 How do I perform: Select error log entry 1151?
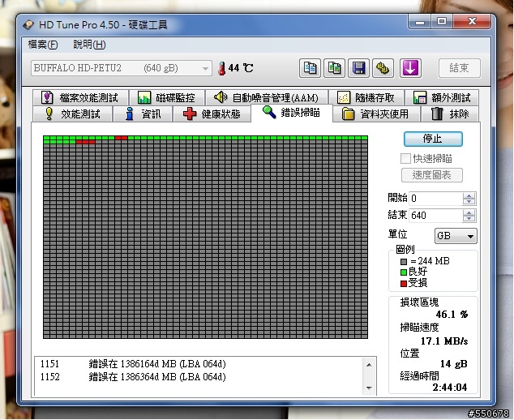point(133,364)
